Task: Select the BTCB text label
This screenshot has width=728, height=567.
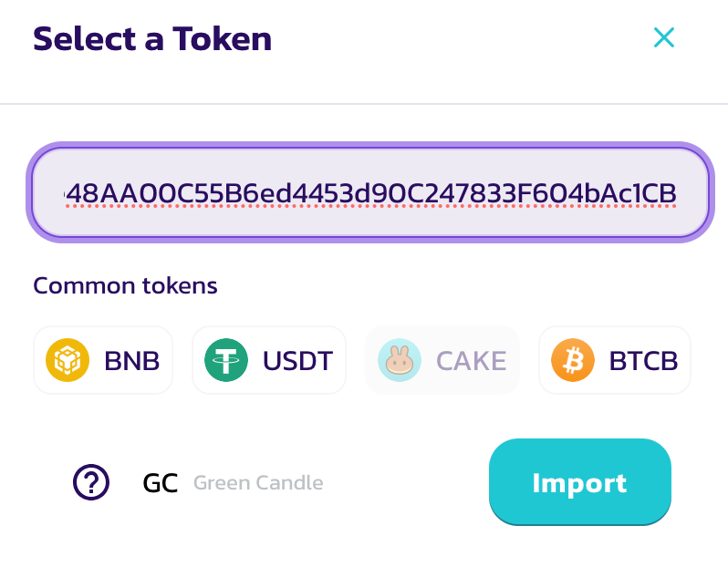Action: click(643, 361)
